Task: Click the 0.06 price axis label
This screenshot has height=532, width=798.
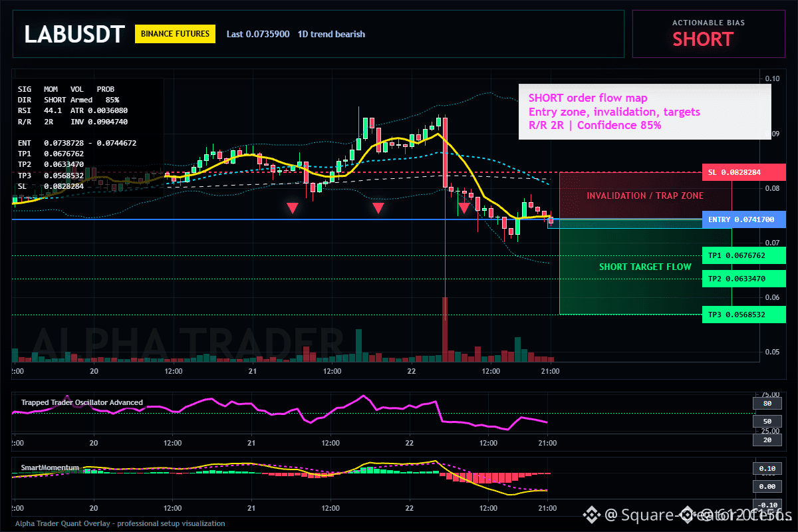Action: [771, 297]
